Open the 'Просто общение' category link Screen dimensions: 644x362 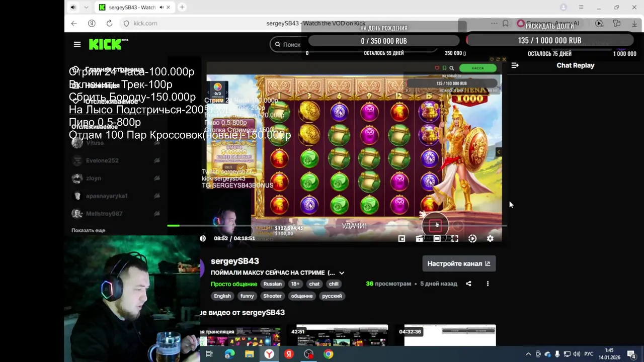[234, 284]
